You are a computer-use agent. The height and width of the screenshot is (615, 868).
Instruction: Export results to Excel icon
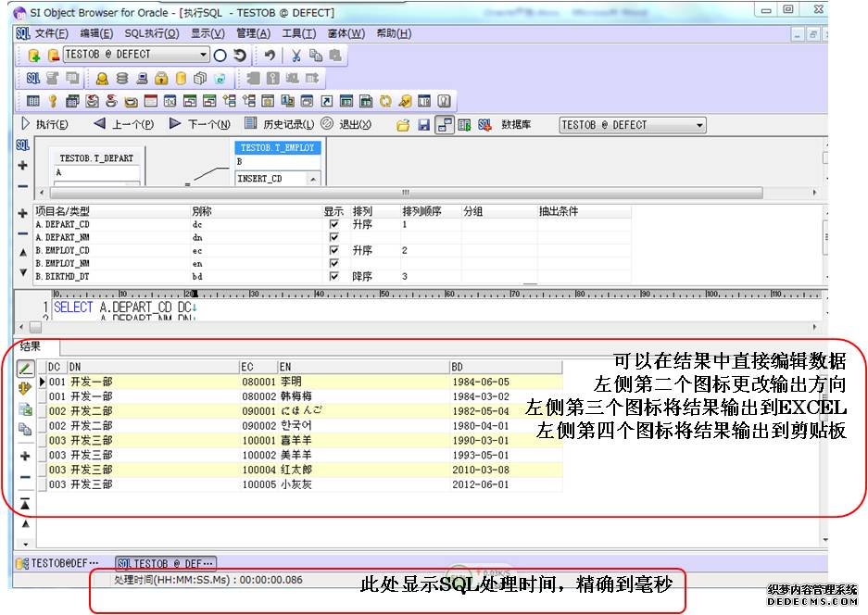(25, 408)
